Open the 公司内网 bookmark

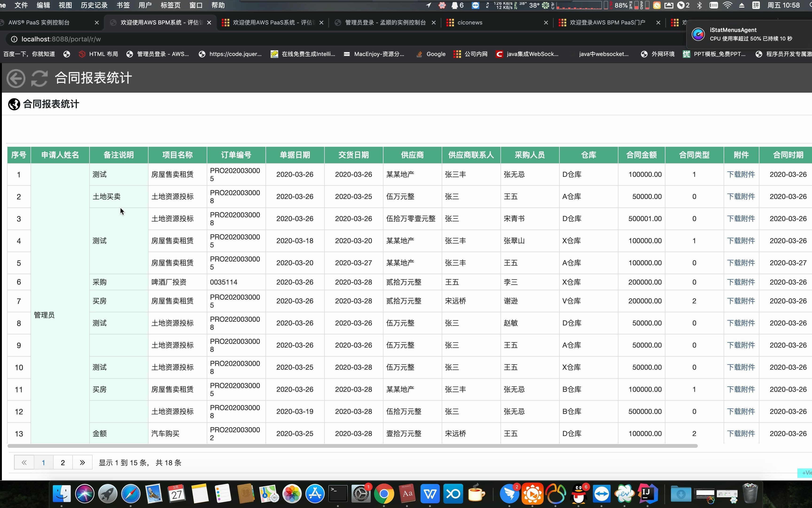click(x=470, y=54)
